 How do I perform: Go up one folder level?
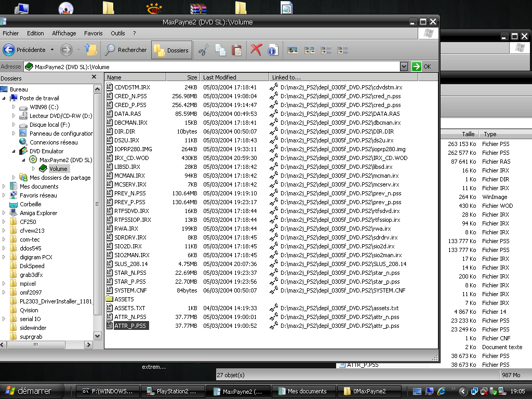tap(91, 50)
